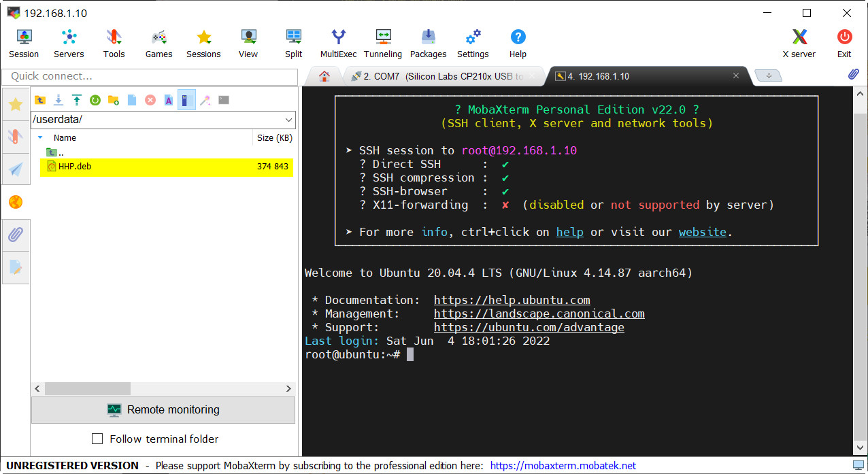Toggle the highlighted blue panel icon in SFTP toolbar
Viewport: 868px width, 474px height.
pyautogui.click(x=187, y=100)
